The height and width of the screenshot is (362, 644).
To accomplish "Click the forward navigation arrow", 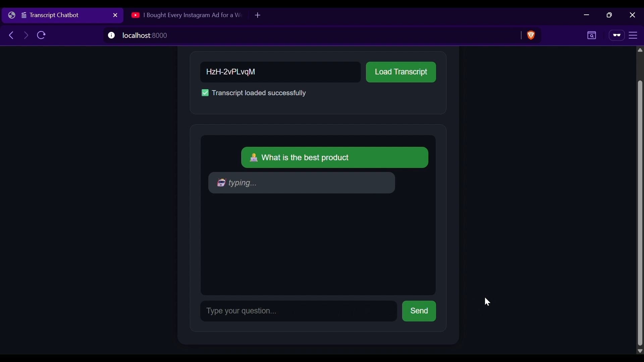I will (x=26, y=35).
